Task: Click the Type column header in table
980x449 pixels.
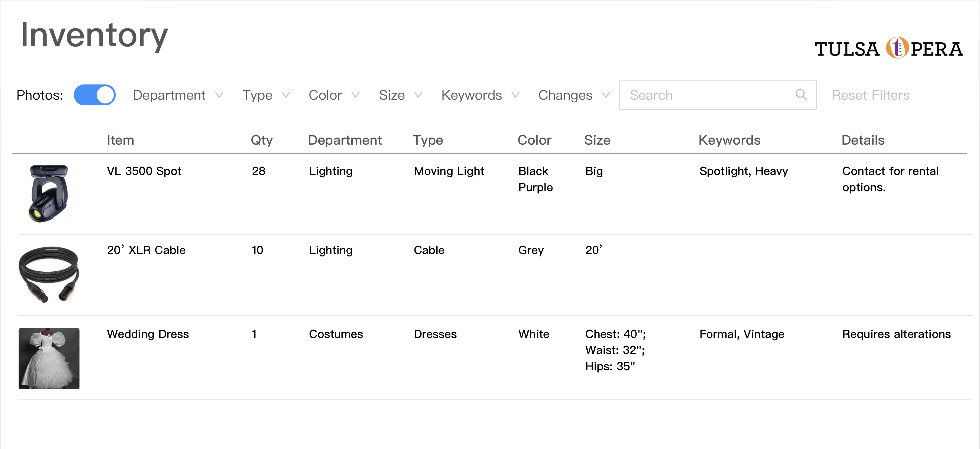Action: pos(428,140)
